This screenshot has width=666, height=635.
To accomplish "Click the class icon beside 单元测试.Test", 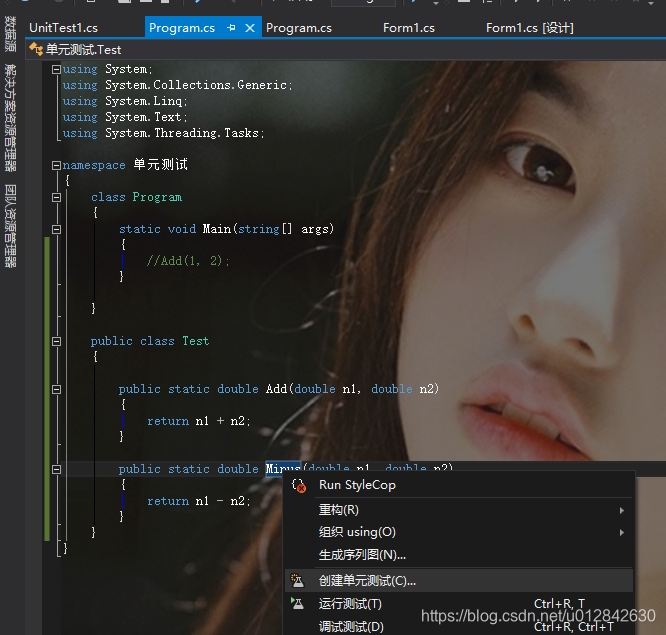I will [x=36, y=50].
